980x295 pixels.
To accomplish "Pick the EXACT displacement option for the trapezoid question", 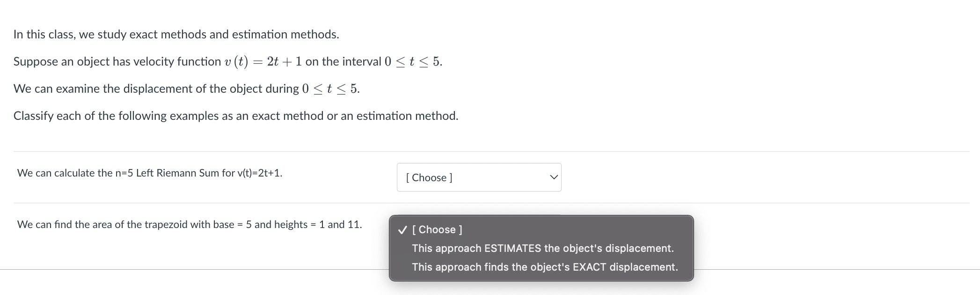I will (x=544, y=267).
